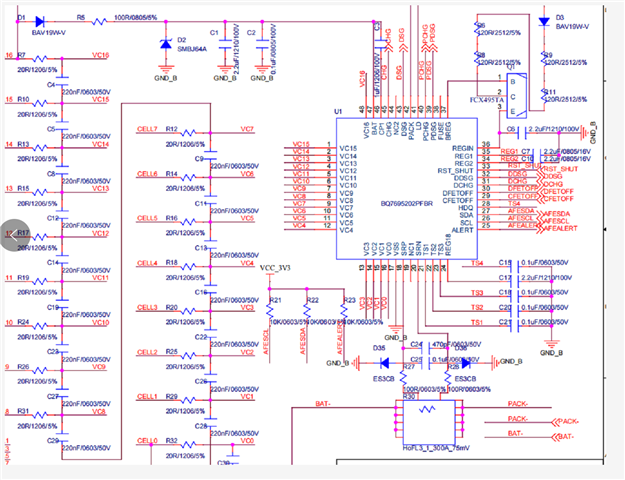This screenshot has height=480, width=625.
Task: Select the D2 SMBJ64A TVS diode symbol
Action: [165, 43]
